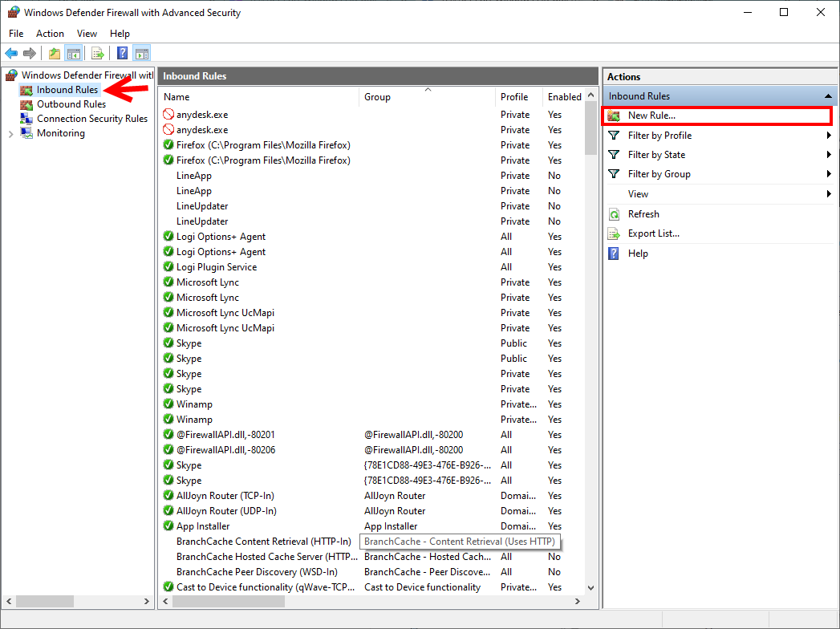Select the first Winamp rule row

(371, 404)
